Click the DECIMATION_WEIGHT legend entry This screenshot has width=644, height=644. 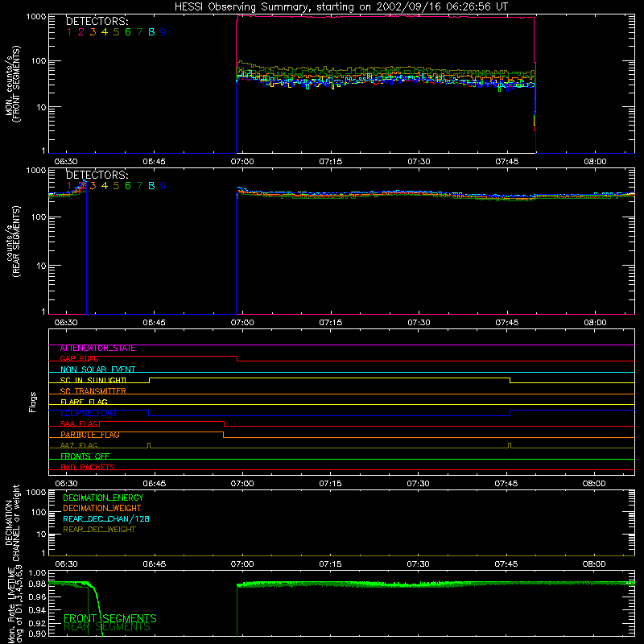(102, 509)
